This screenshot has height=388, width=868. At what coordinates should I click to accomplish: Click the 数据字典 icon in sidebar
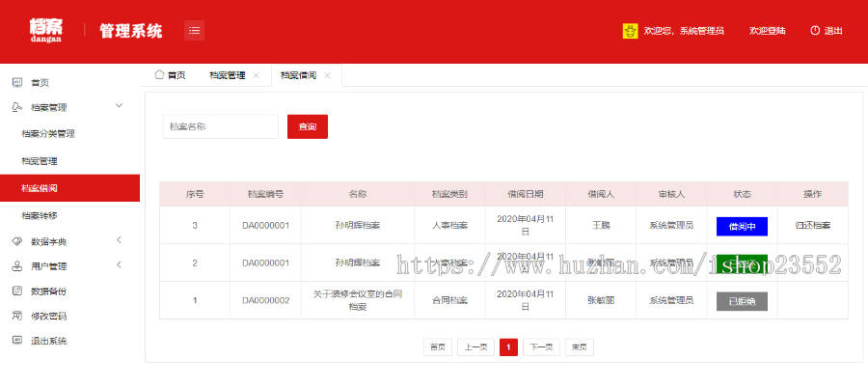16,240
